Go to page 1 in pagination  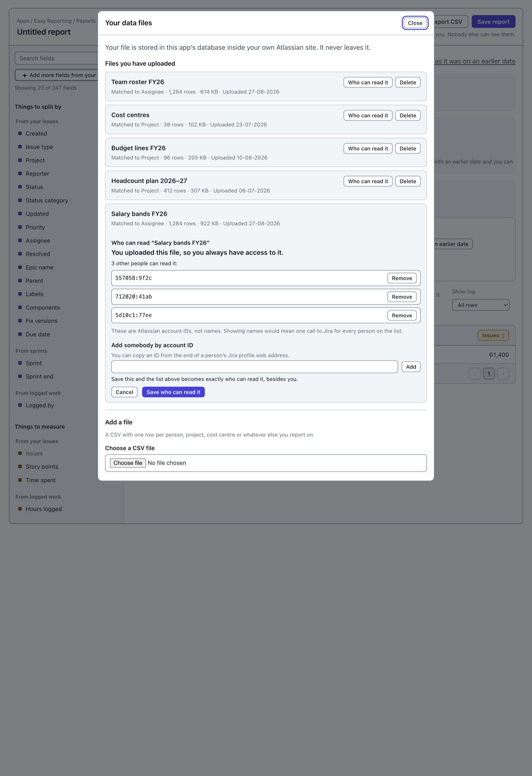click(x=489, y=374)
